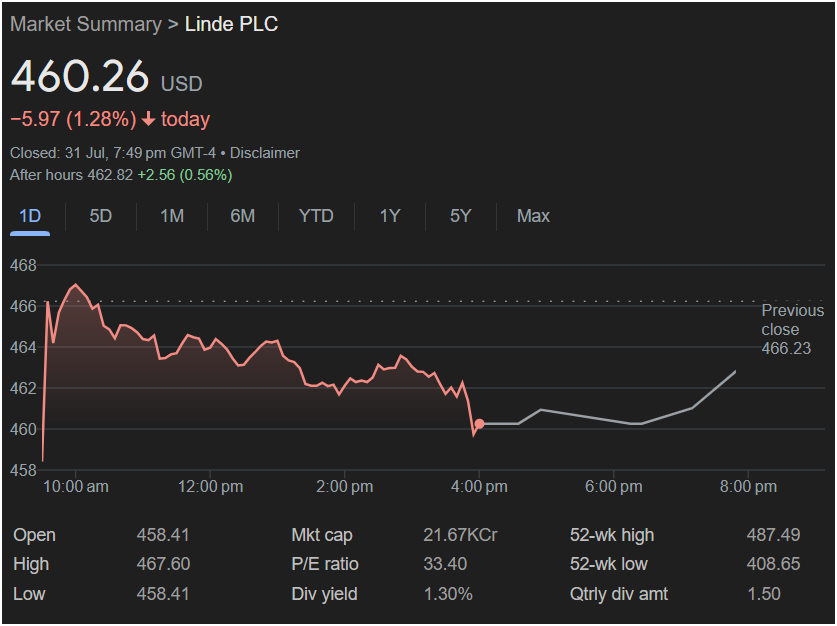This screenshot has width=837, height=626.
Task: Click the Linde PLC title
Action: [231, 24]
